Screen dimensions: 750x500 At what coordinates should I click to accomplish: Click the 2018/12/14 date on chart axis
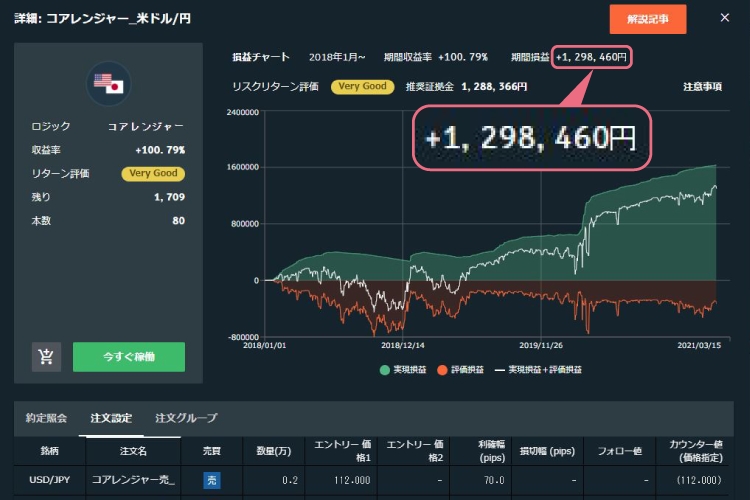point(403,345)
